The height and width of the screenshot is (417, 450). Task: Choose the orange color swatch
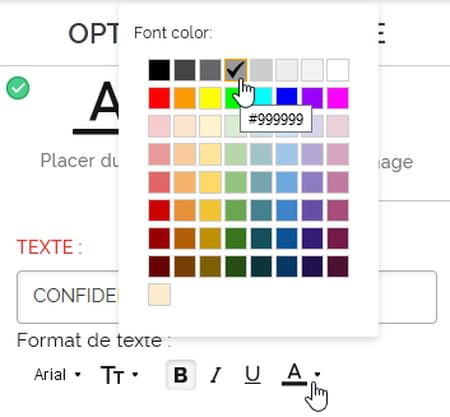[x=185, y=98]
